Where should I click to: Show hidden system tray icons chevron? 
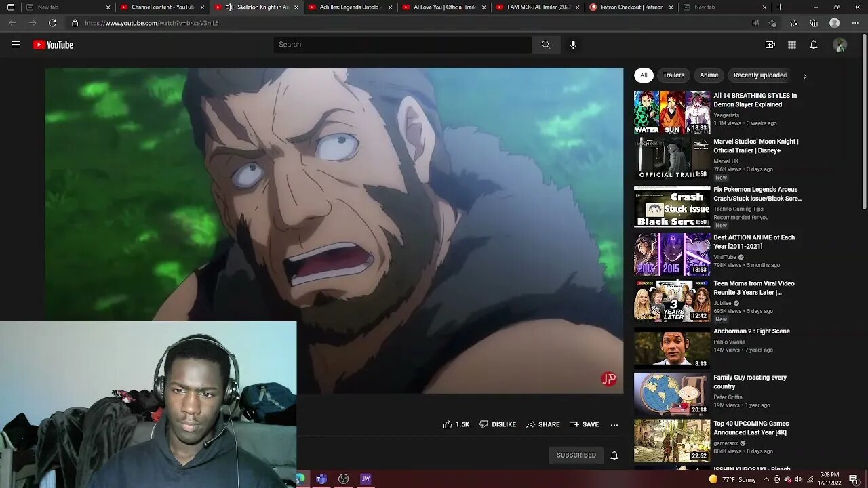(766, 479)
